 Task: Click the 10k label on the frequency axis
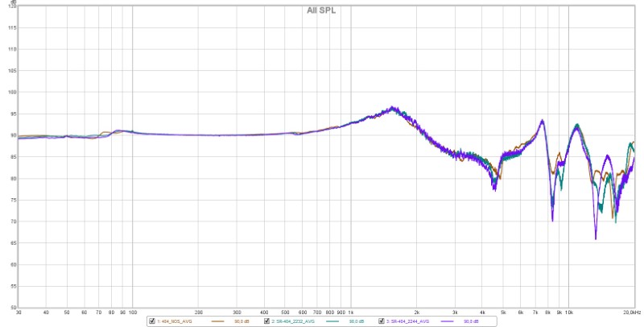coord(568,312)
